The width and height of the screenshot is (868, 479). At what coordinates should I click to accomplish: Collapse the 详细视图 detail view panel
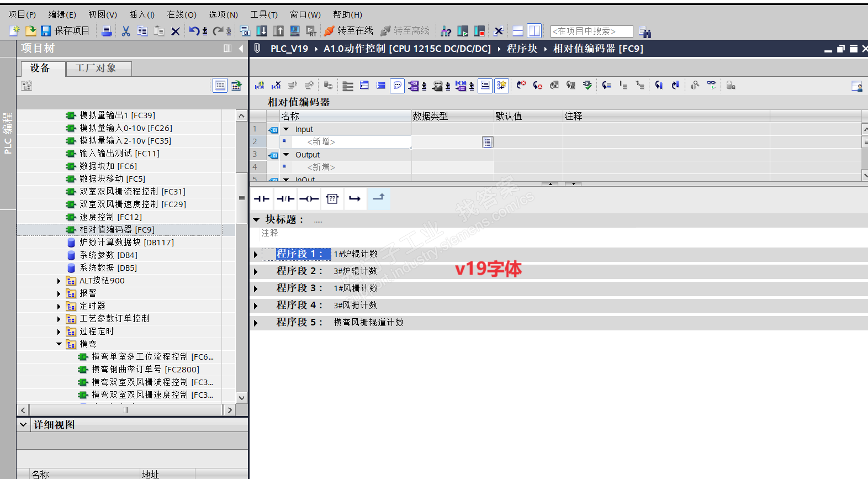click(x=23, y=425)
